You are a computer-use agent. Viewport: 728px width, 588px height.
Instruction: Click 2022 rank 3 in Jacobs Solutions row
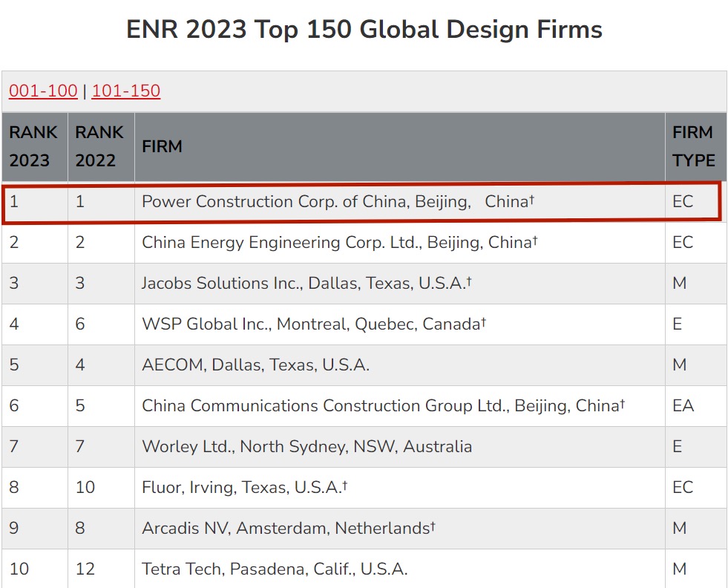point(80,283)
